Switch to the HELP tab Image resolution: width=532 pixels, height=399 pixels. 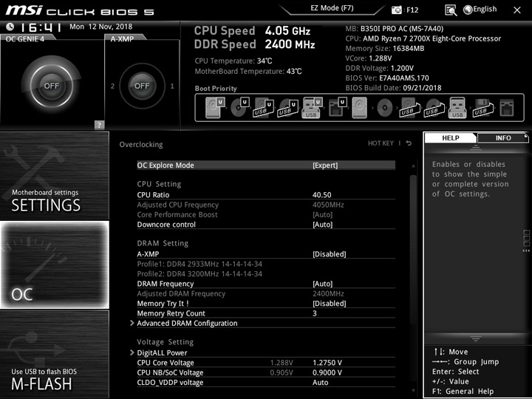click(x=451, y=137)
